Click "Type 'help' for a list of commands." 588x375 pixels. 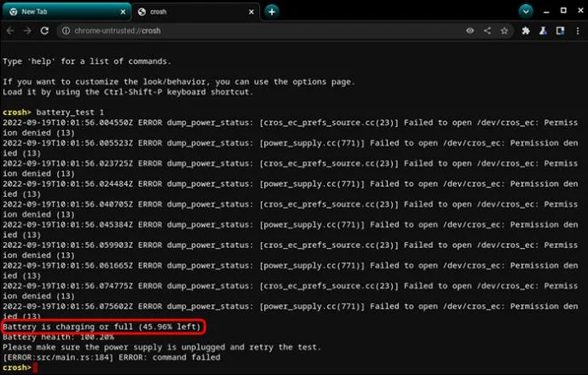click(x=87, y=61)
